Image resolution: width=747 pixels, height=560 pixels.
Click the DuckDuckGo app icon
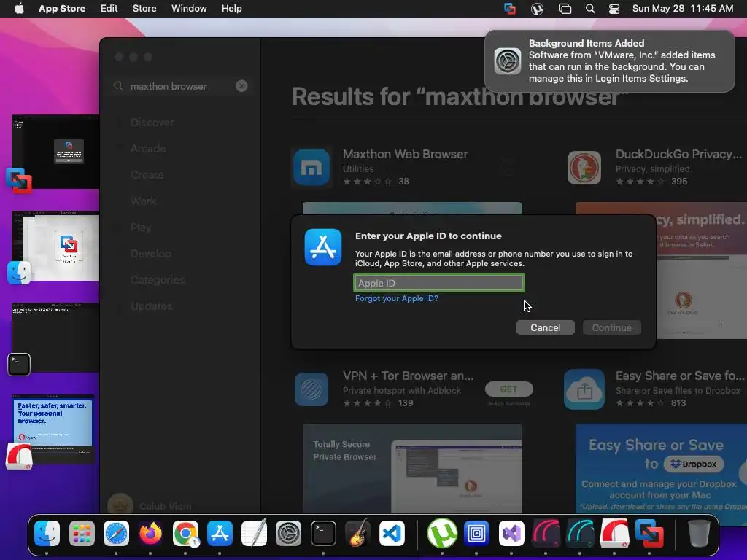pyautogui.click(x=584, y=167)
